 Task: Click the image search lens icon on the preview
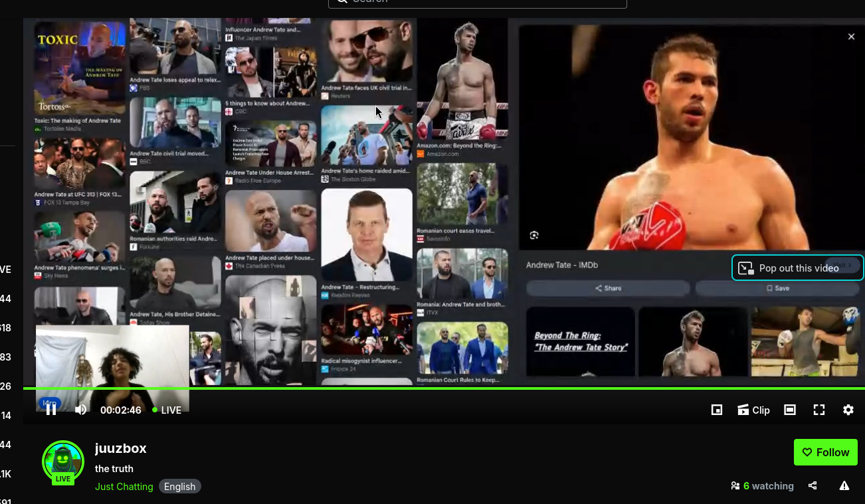click(x=534, y=235)
